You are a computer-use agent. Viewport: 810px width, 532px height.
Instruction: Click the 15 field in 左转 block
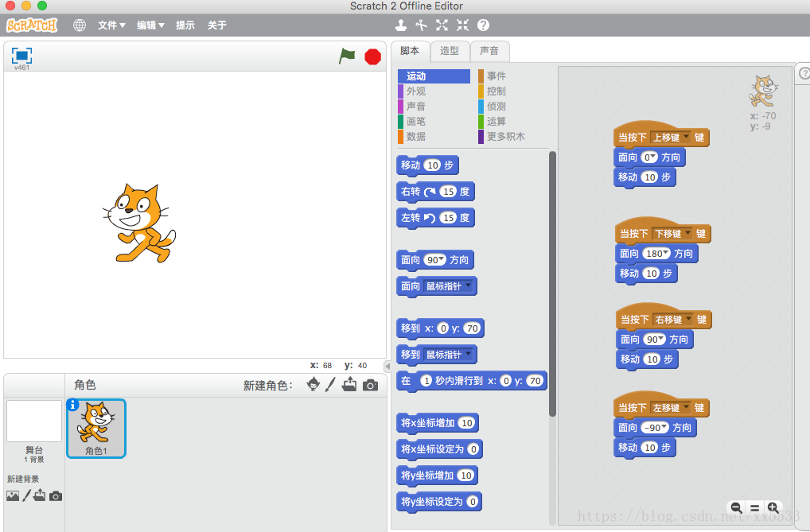[x=449, y=217]
